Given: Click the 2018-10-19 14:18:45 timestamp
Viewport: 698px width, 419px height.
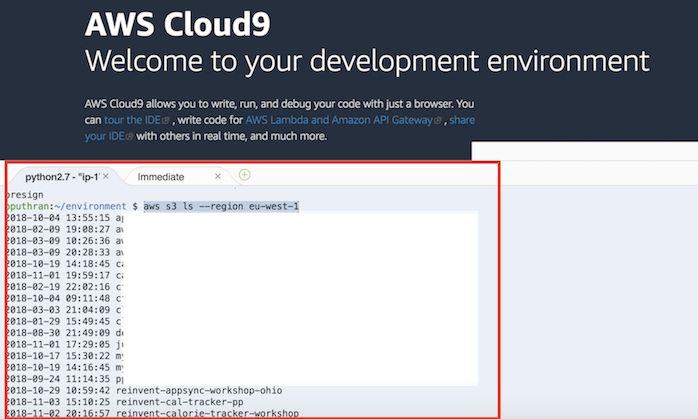Looking at the screenshot, I should click(58, 264).
